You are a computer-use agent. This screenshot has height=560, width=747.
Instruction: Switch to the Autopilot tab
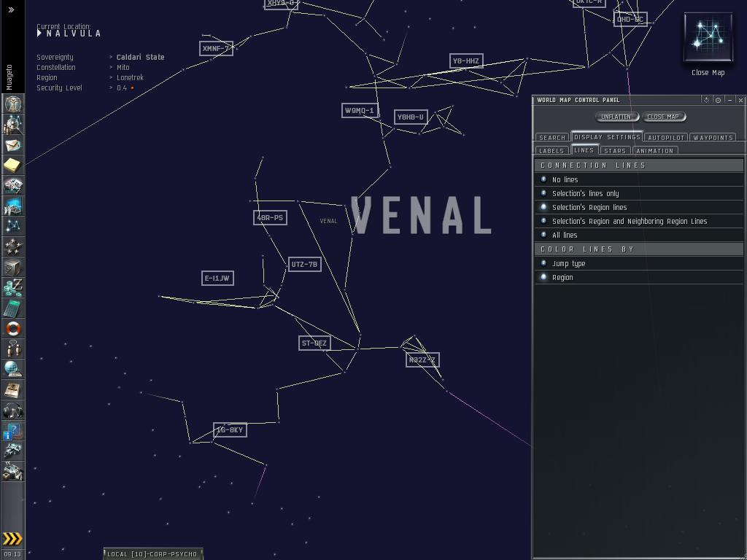pyautogui.click(x=666, y=138)
